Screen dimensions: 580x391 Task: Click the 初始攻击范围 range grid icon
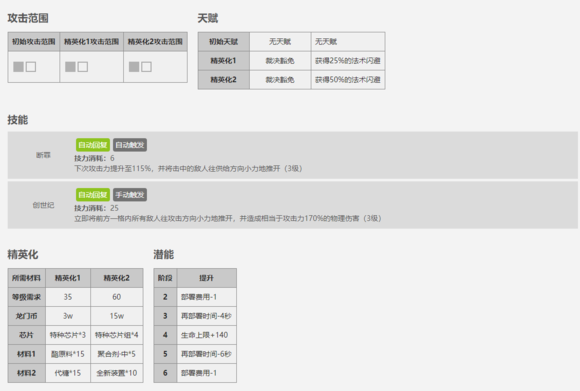[24, 67]
